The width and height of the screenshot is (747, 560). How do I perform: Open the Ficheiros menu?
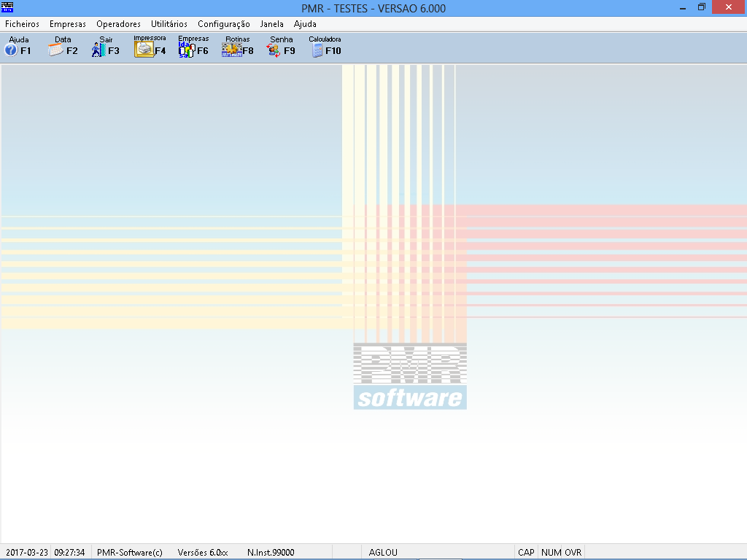22,24
